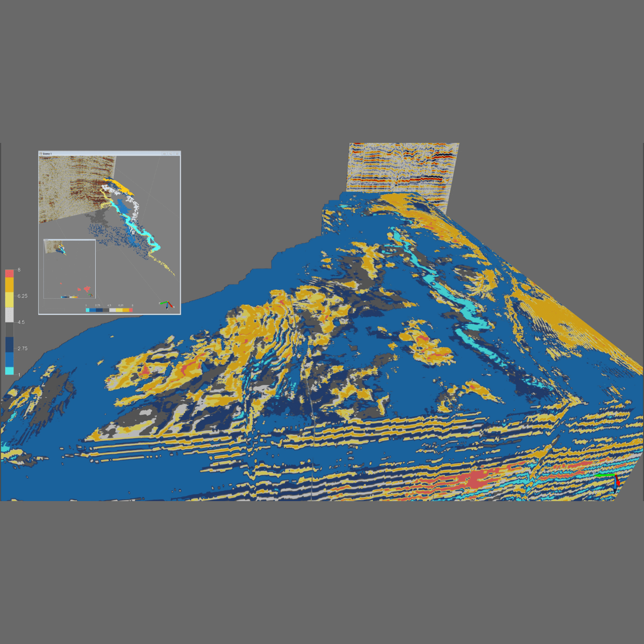The width and height of the screenshot is (644, 644).
Task: Click the orientation axis gizmo in Scene 1 window
Action: [x=167, y=305]
